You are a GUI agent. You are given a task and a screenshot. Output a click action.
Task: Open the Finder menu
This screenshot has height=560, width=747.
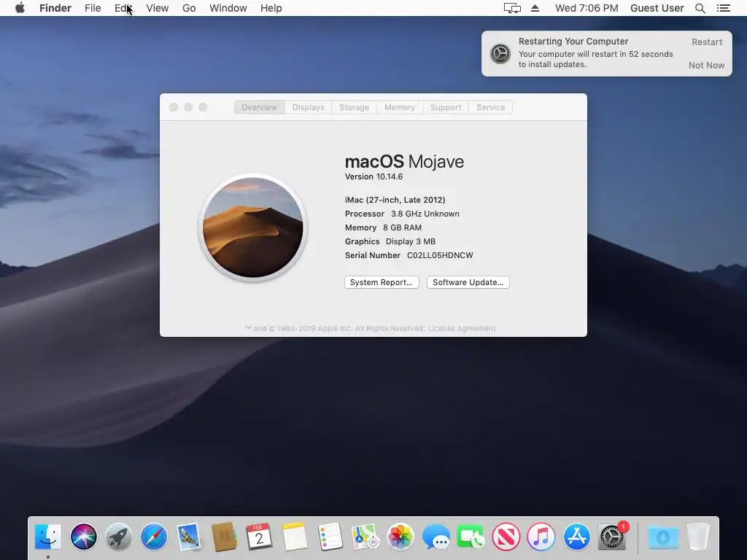click(55, 8)
